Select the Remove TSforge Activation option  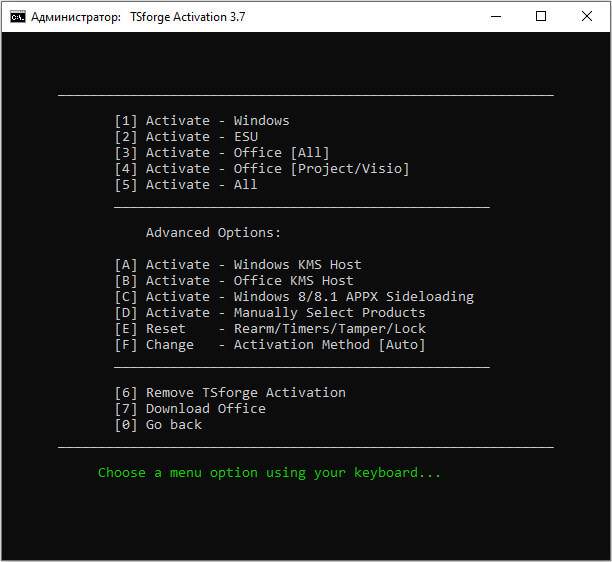click(230, 393)
